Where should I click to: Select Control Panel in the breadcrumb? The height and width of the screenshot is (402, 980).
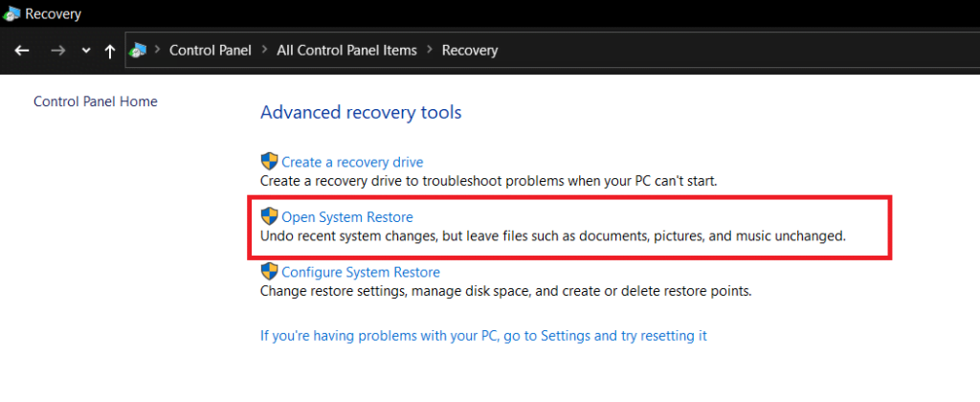pos(211,51)
